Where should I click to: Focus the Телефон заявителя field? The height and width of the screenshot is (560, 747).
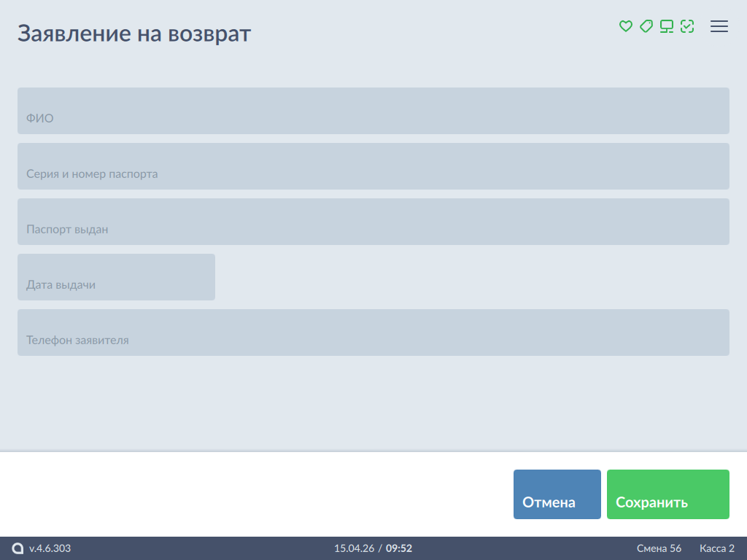(373, 332)
